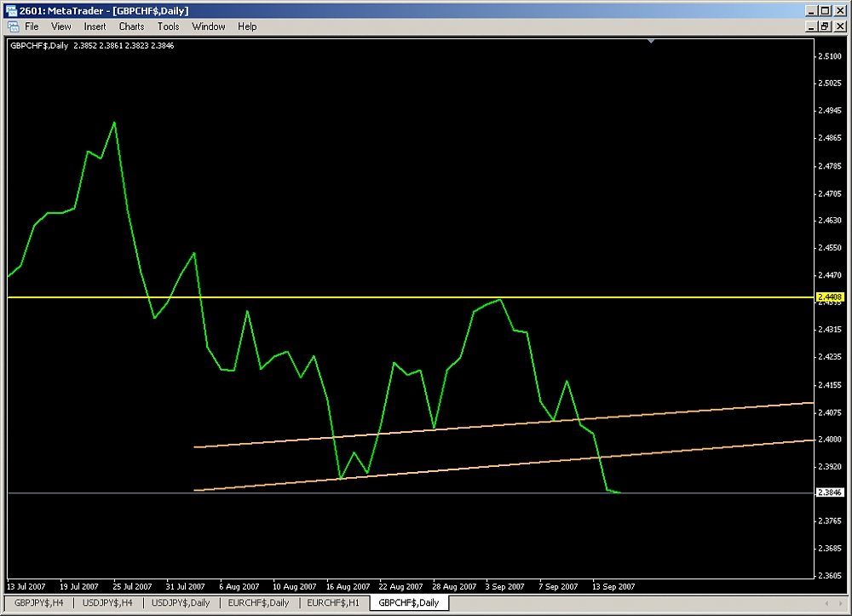Image resolution: width=852 pixels, height=616 pixels.
Task: Open the View menu
Action: point(60,26)
